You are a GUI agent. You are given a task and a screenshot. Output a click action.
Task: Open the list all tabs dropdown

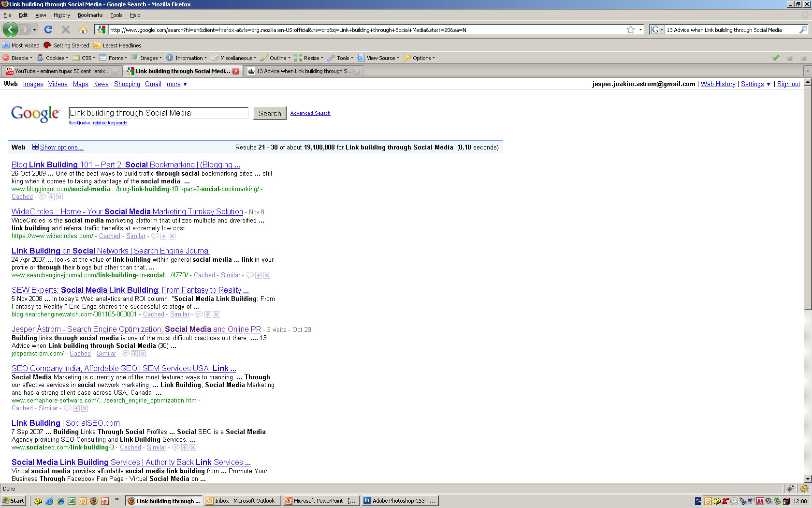click(808, 71)
